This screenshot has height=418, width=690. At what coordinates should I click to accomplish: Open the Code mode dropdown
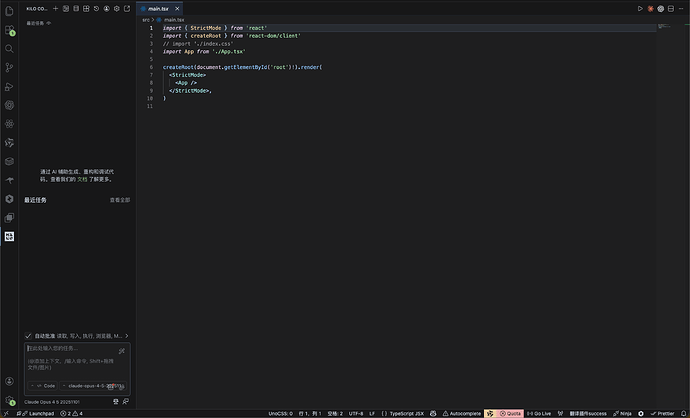tap(43, 386)
